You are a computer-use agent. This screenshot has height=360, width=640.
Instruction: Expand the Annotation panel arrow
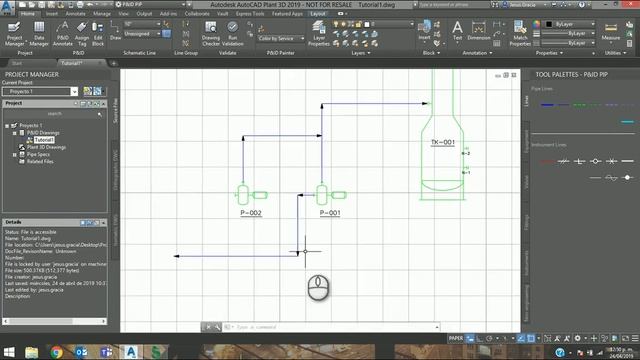[x=491, y=53]
